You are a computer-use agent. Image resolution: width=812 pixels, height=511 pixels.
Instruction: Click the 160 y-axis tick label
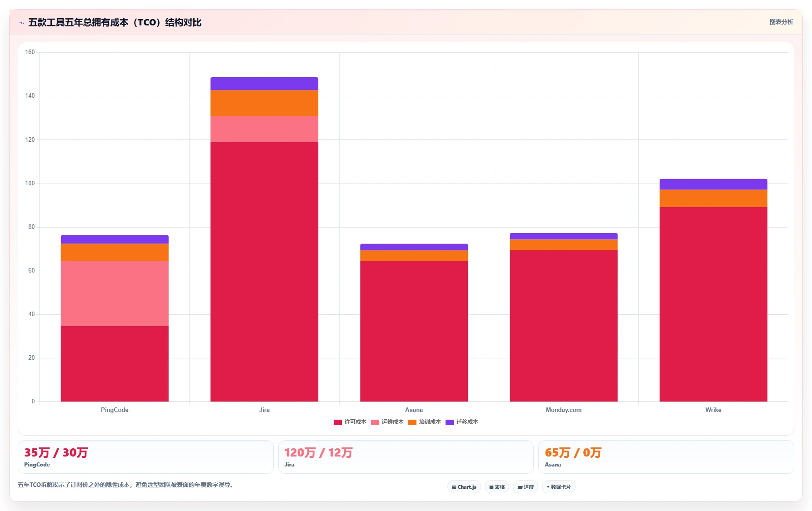coord(30,52)
